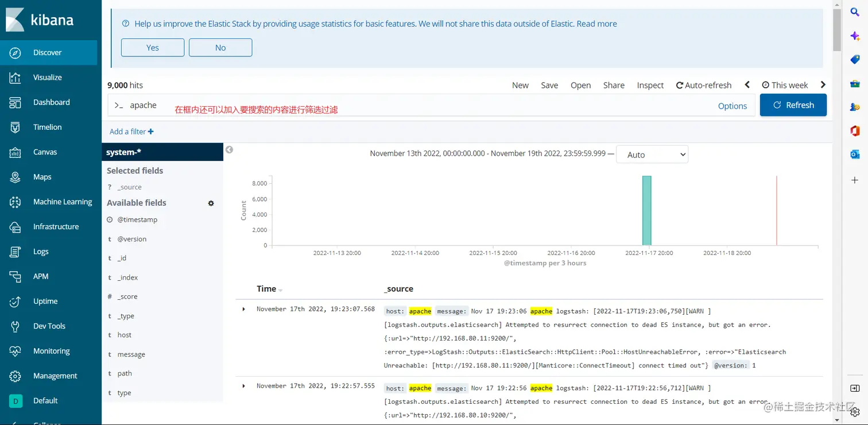Open the Maps icon

pyautogui.click(x=15, y=177)
